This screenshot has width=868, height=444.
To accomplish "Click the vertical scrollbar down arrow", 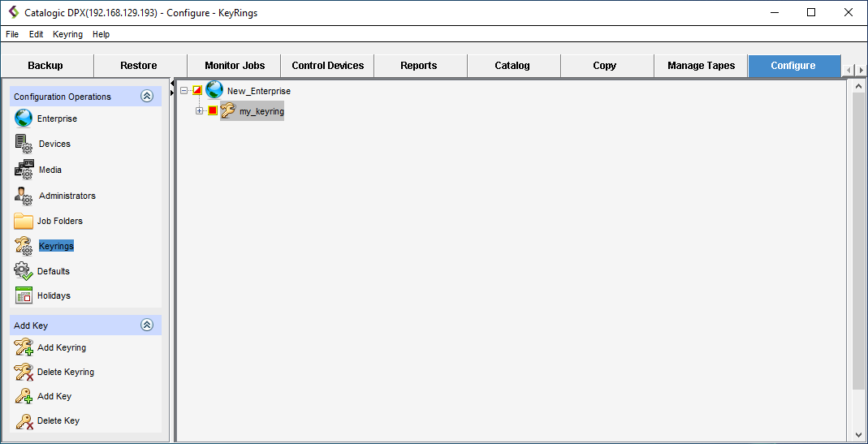I will [859, 434].
